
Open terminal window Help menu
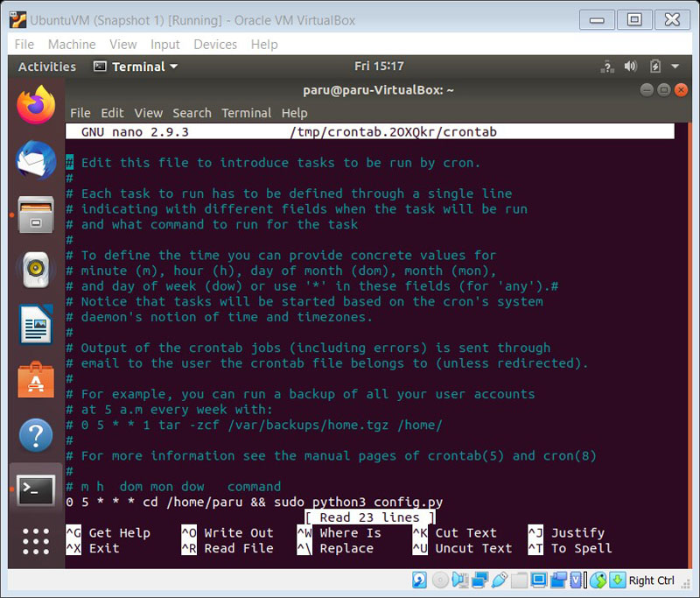click(x=294, y=113)
